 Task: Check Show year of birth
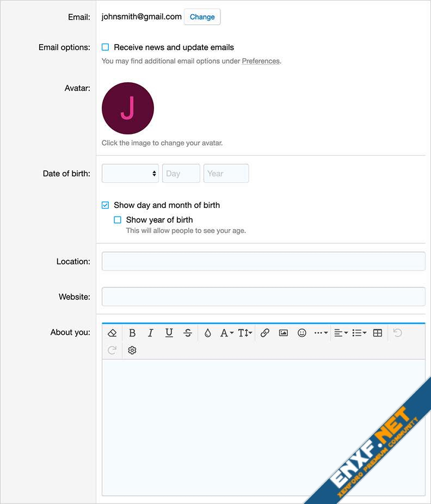118,220
